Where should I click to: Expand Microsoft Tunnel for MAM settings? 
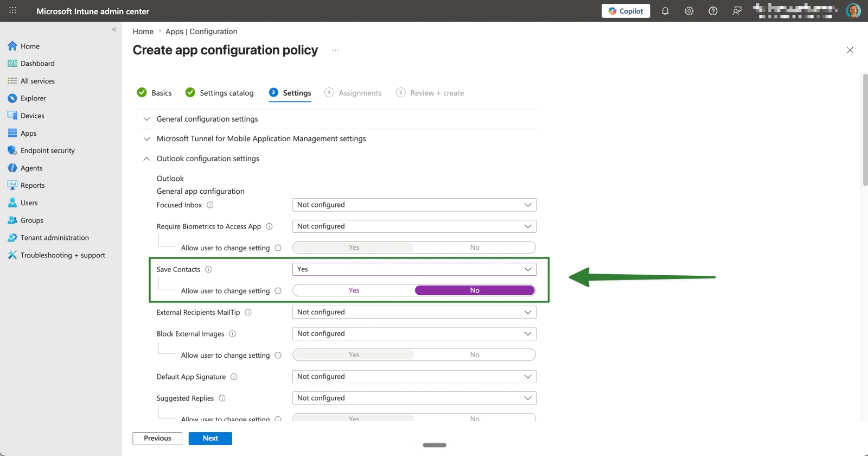[339, 139]
